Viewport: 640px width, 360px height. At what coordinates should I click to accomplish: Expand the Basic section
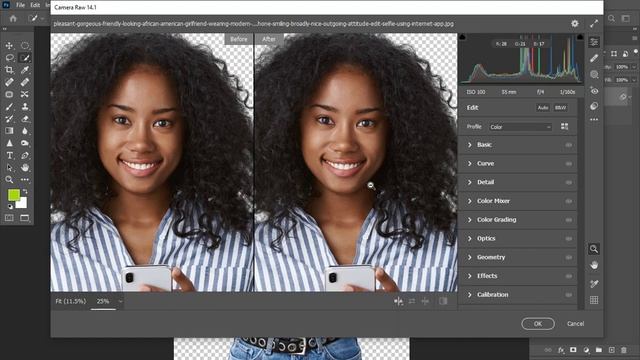[469, 145]
